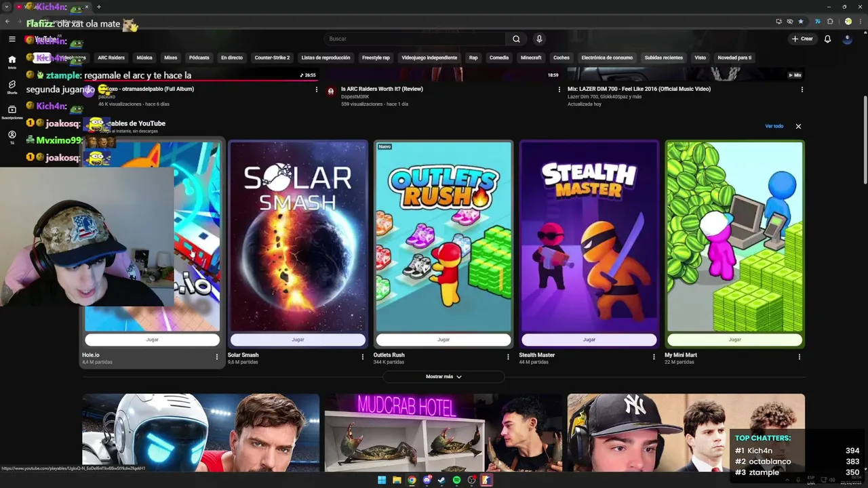Viewport: 868px width, 488px height.
Task: Open the Chrome three-dot menu
Action: [859, 22]
